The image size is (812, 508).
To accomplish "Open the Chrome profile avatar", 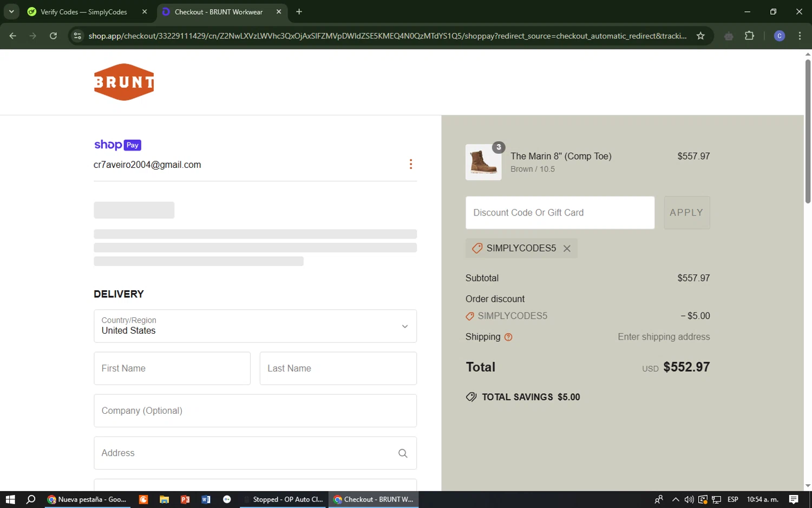I will tap(780, 36).
